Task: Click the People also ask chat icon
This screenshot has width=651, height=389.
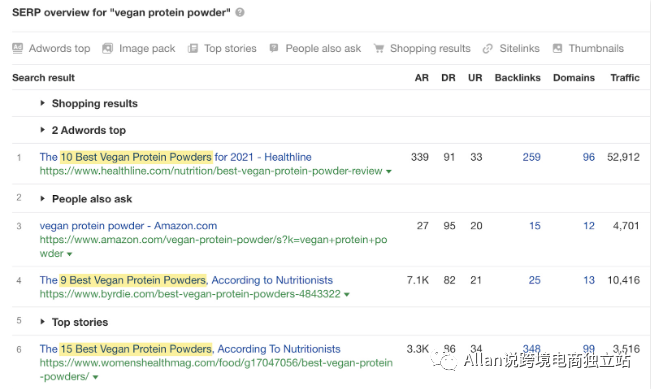Action: 274,48
